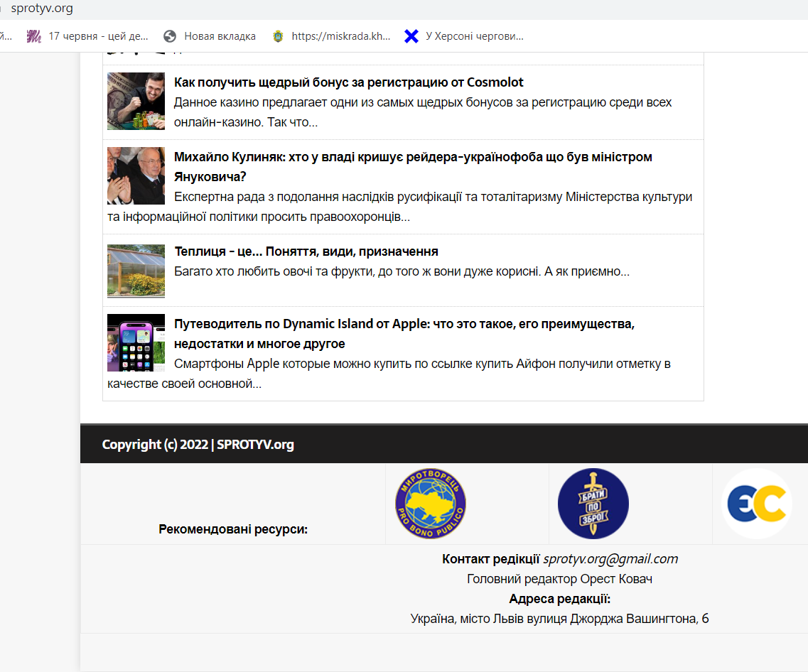This screenshot has height=672, width=808.
Task: Open the Dynamic Island guide headline
Action: point(404,324)
